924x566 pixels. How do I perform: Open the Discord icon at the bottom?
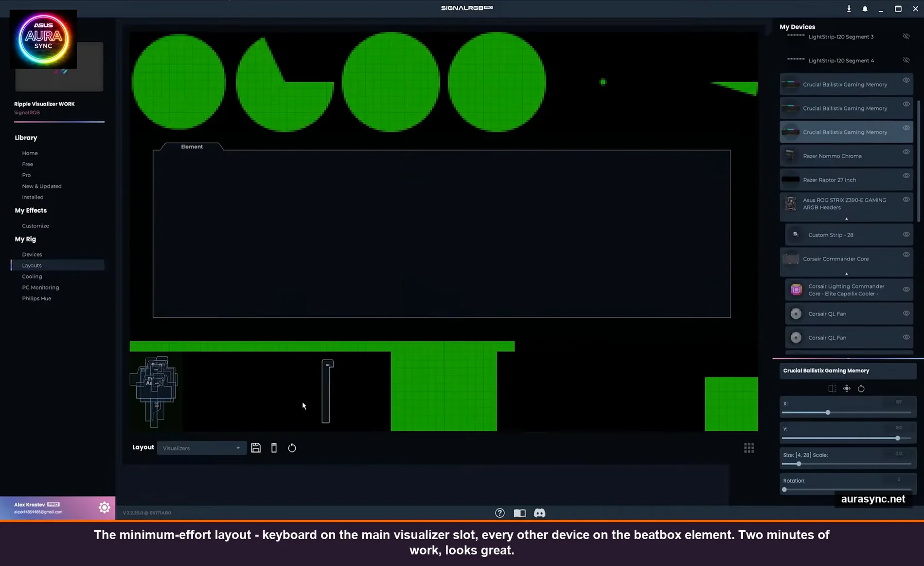[x=540, y=512]
